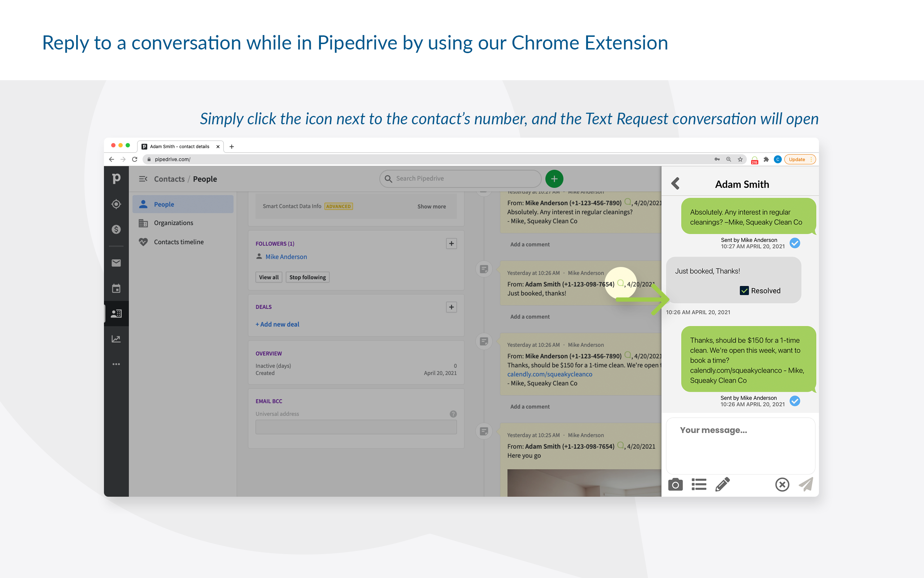Screen dimensions: 924x578
Task: Add deal with plus in Deals section
Action: click(x=451, y=307)
